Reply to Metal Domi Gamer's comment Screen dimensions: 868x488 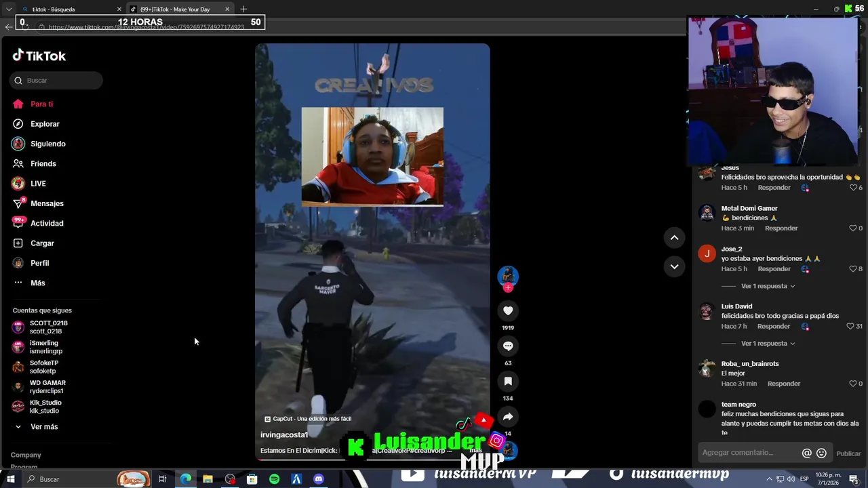781,228
